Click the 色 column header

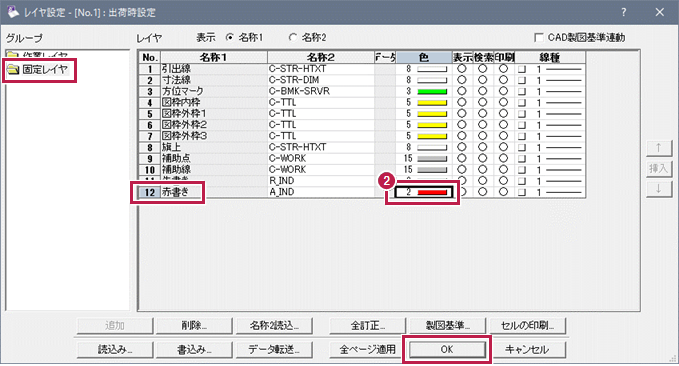pyautogui.click(x=424, y=57)
